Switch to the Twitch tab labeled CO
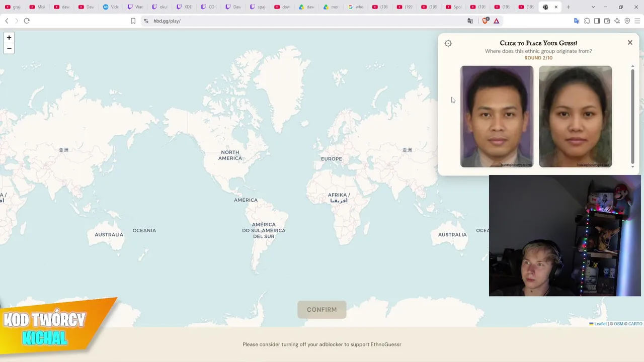The height and width of the screenshot is (362, 644). [x=209, y=7]
